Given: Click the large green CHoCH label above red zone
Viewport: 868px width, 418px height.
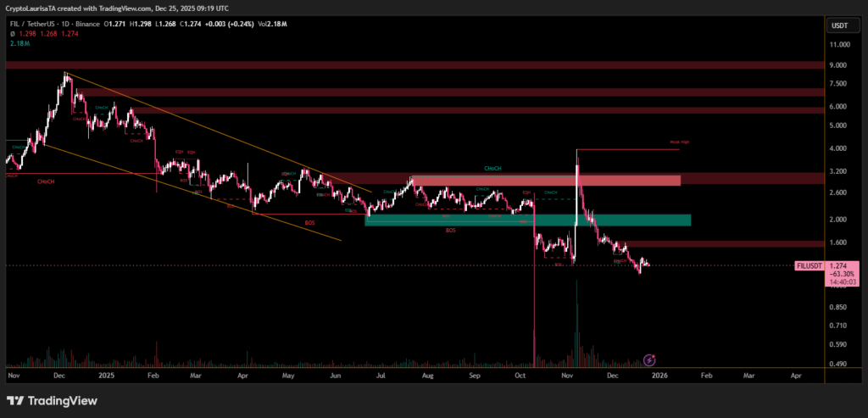Looking at the screenshot, I should [x=492, y=169].
